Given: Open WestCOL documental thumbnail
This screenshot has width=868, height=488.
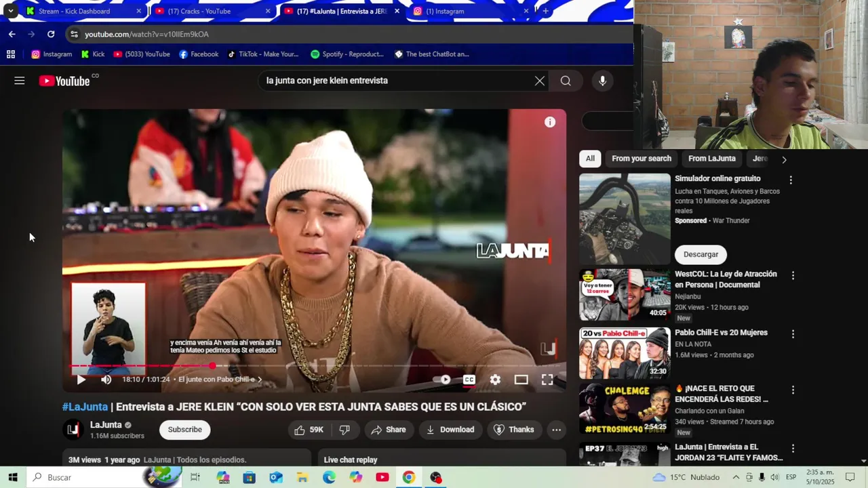Looking at the screenshot, I should [625, 295].
